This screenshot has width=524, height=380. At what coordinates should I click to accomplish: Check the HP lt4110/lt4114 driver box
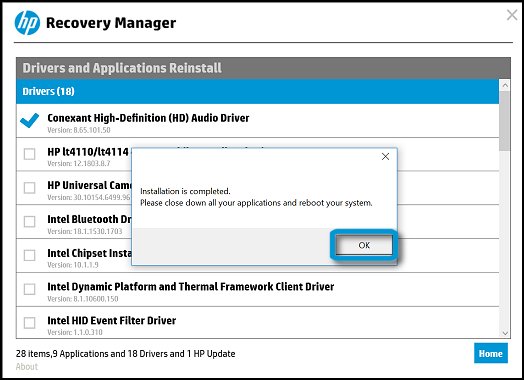pyautogui.click(x=29, y=154)
